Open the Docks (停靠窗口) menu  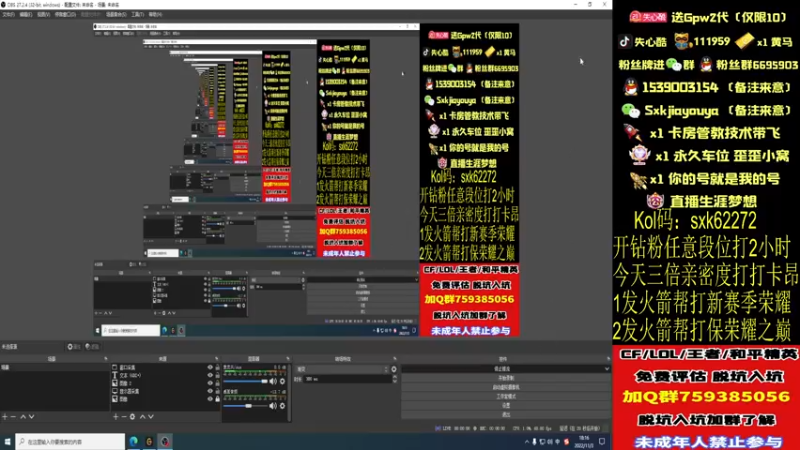(x=65, y=15)
